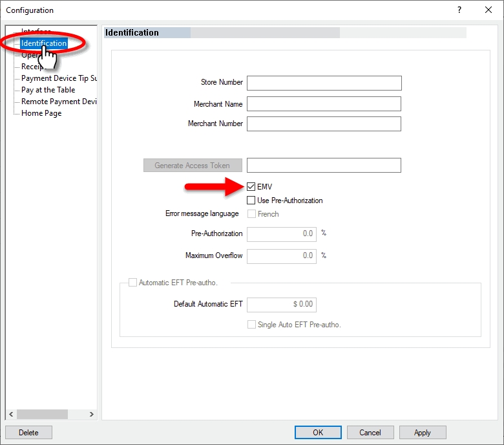Focus the Merchant Name text box
The height and width of the screenshot is (445, 504).
coord(324,104)
